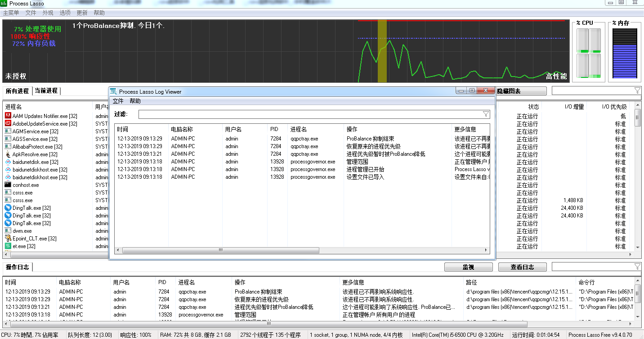The height and width of the screenshot is (339, 644).
Task: Click status bar Process Lasso Free version text
Action: point(600,335)
